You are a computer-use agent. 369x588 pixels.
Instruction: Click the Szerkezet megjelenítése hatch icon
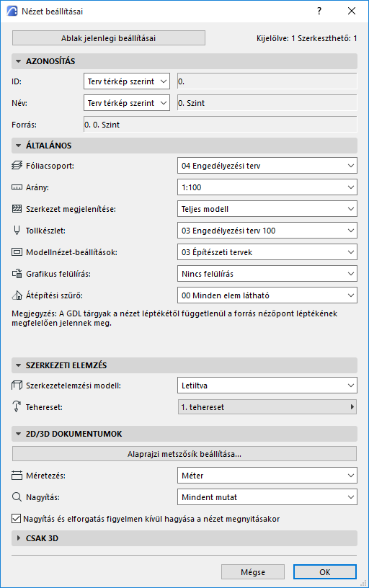(17, 209)
